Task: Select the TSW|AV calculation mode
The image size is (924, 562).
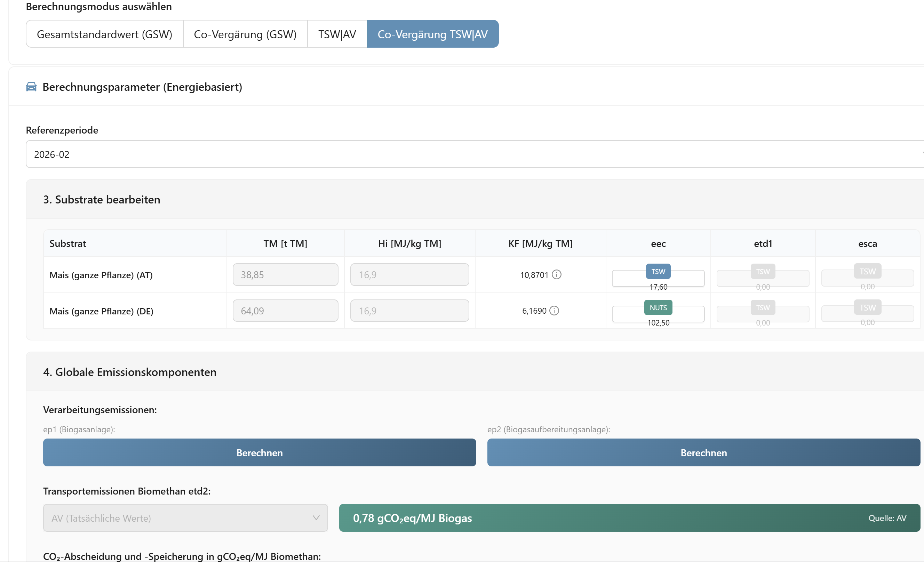Action: click(337, 34)
